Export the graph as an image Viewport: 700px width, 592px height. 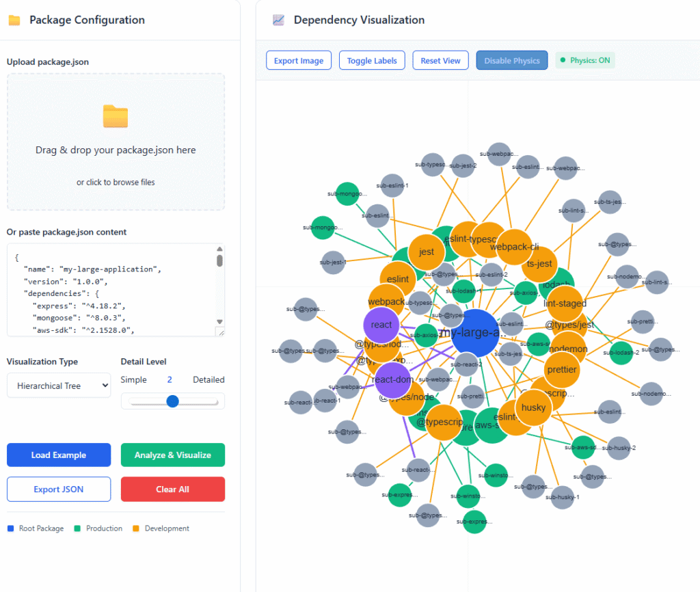click(x=299, y=60)
